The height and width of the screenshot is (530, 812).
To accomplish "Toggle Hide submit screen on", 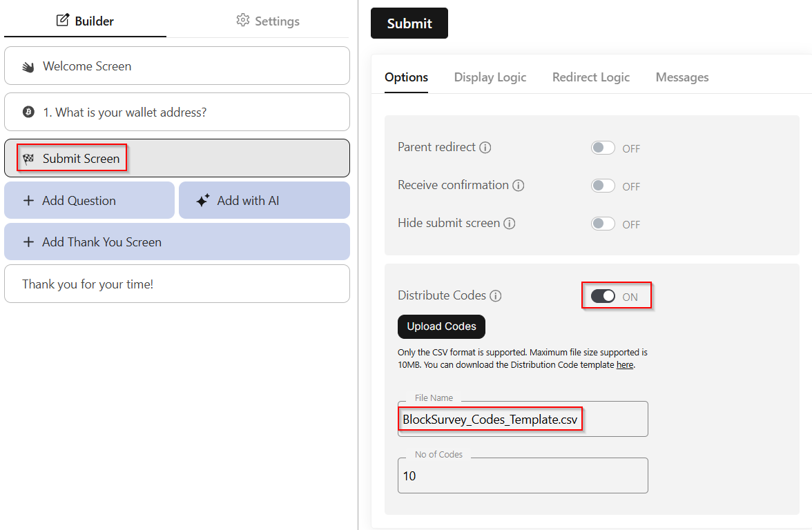I will click(x=603, y=224).
